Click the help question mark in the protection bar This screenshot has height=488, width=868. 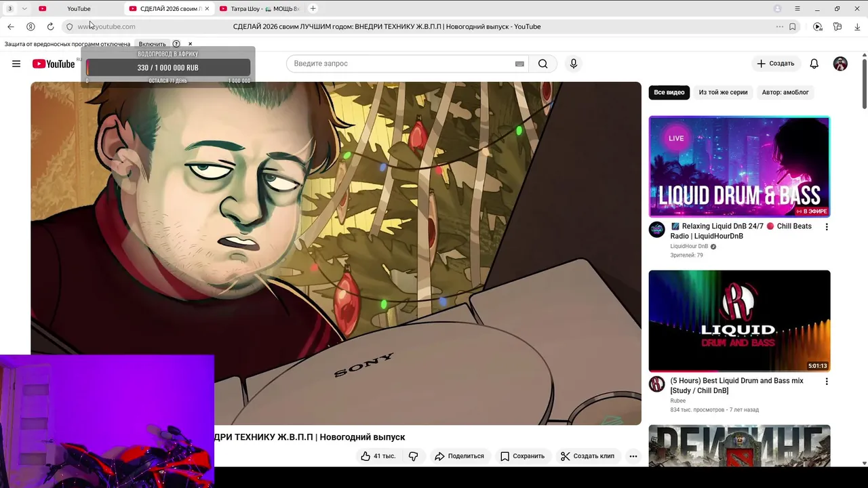pos(176,44)
